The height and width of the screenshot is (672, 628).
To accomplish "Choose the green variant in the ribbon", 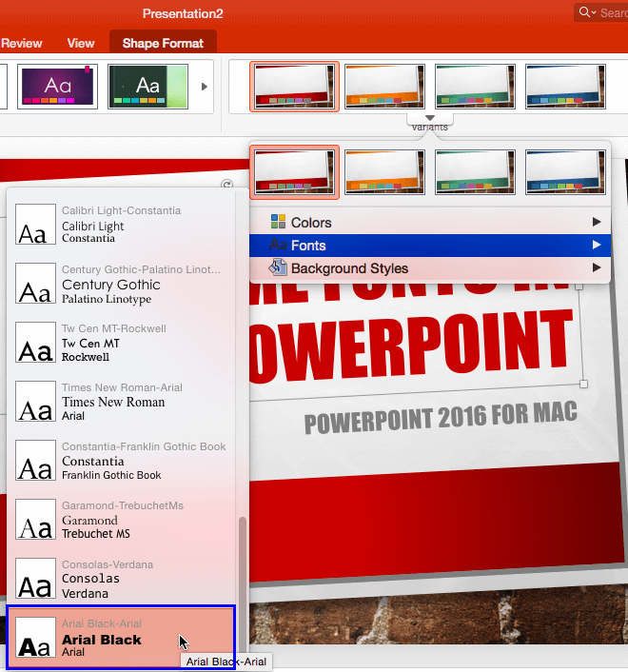I will (x=475, y=87).
